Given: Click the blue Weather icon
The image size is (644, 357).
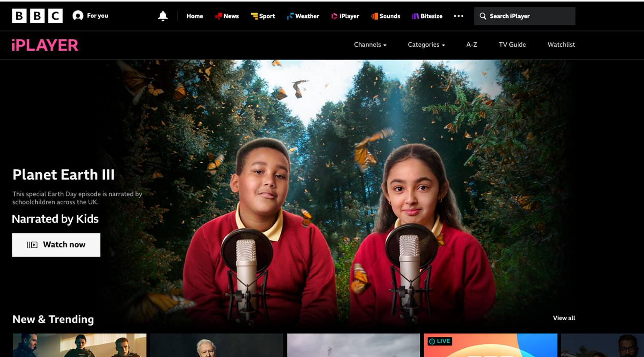Looking at the screenshot, I should click(290, 16).
